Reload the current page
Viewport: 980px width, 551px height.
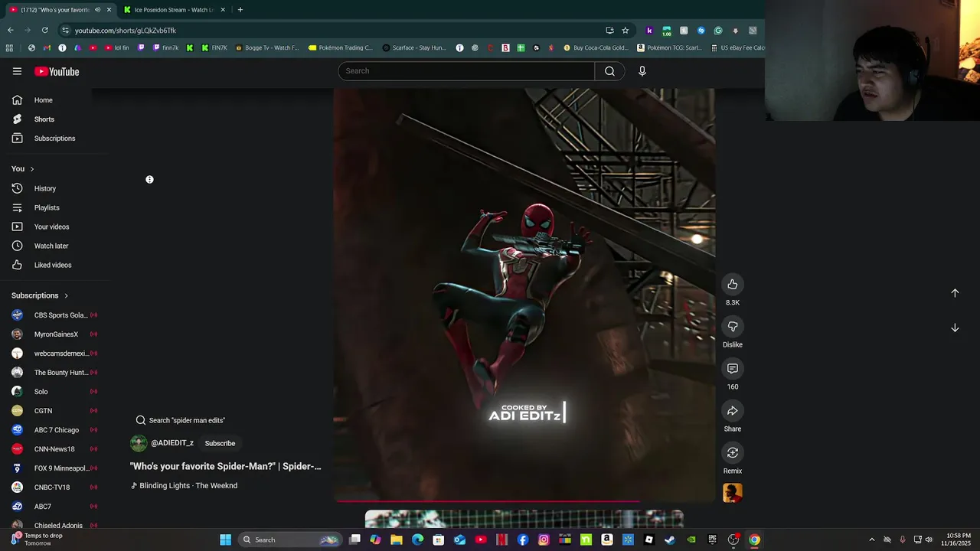45,31
